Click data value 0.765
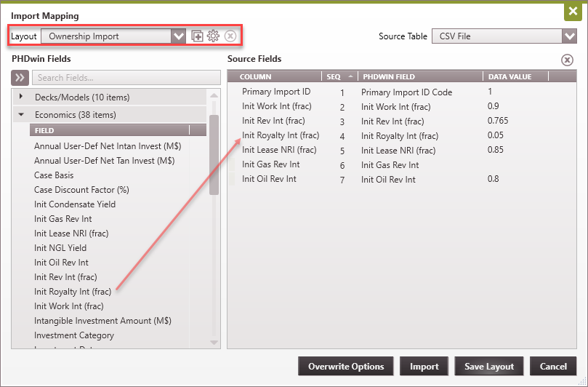588x387 pixels. click(x=498, y=121)
